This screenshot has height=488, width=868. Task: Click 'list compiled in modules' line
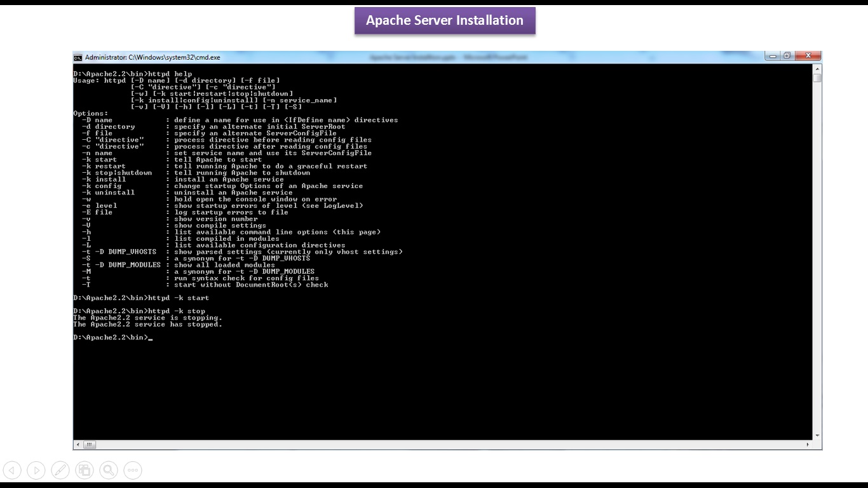pos(227,238)
